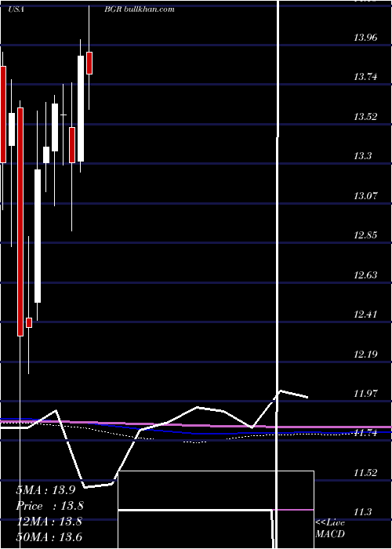Click the Live MACD label
392x549 pixels.
[330, 528]
